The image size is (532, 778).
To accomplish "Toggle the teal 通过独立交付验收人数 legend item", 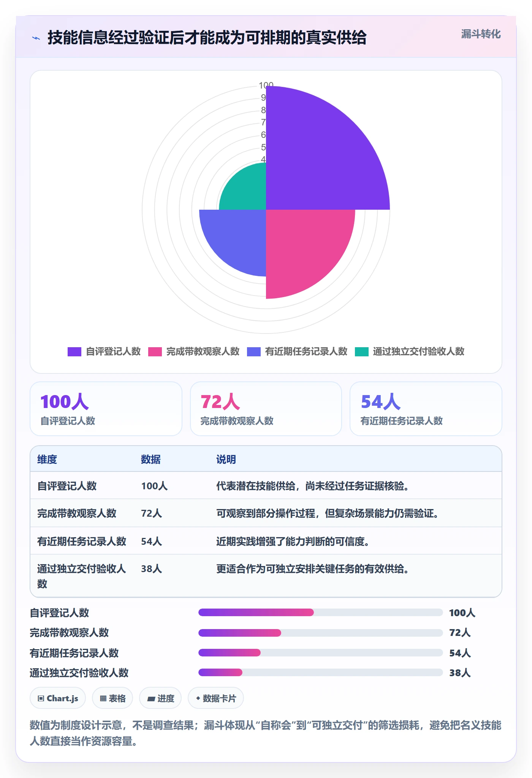I will (410, 352).
